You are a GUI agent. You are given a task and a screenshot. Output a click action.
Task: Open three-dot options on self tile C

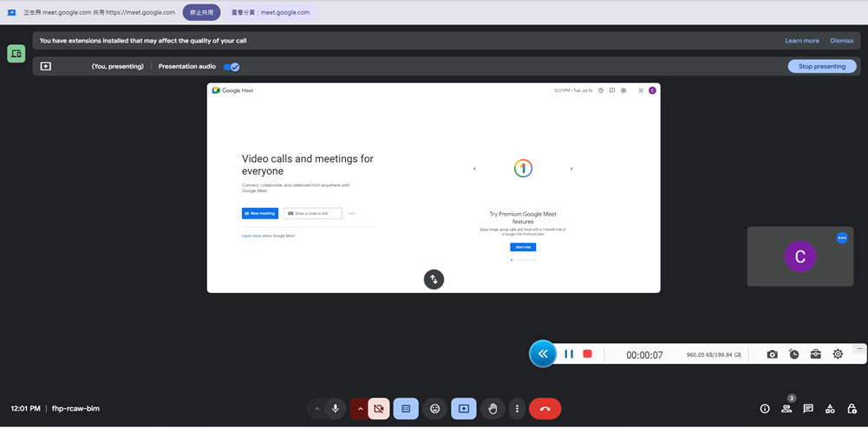point(842,237)
